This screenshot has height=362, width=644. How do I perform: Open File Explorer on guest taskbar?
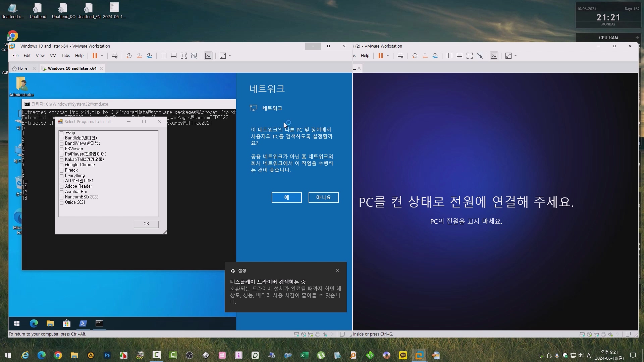click(50, 323)
